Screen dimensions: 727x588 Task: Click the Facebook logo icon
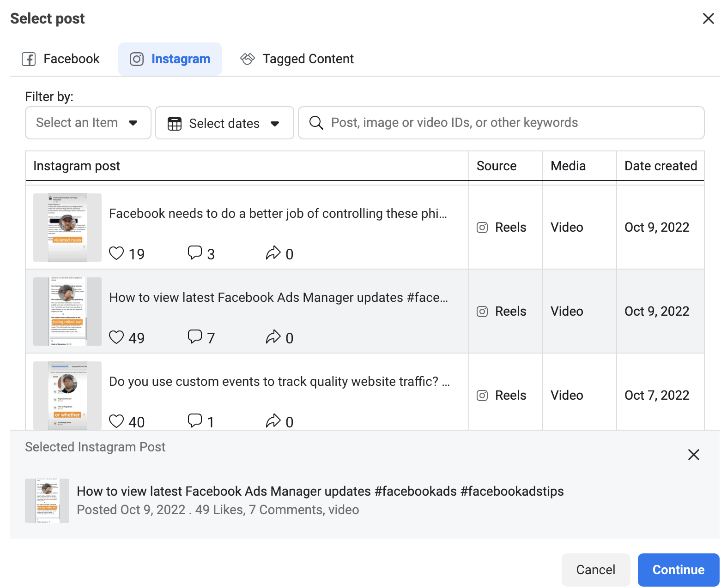[29, 59]
